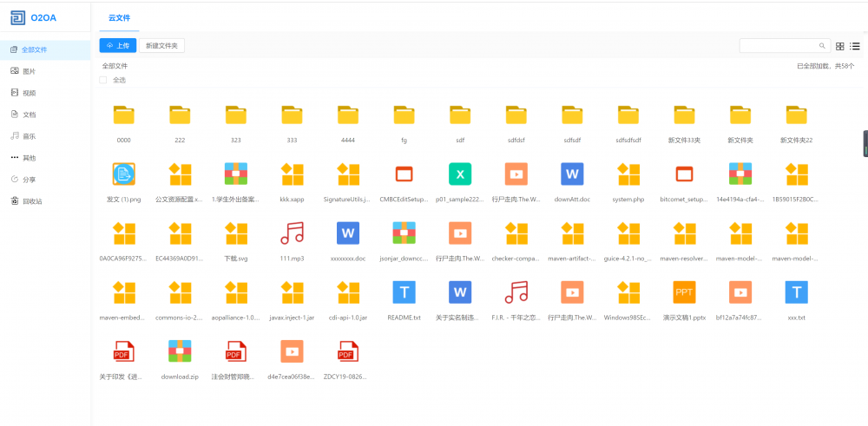Select the 111.mp3 music file
This screenshot has height=426, width=868.
(x=292, y=233)
